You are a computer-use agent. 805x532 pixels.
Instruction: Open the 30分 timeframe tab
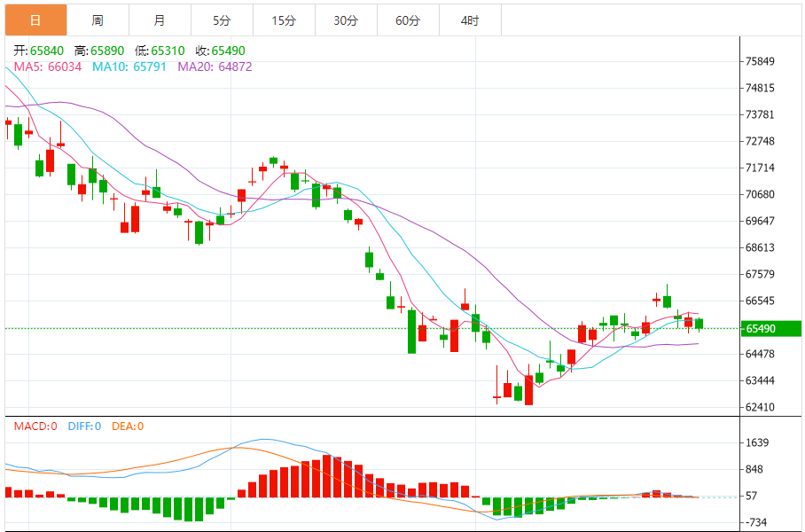click(x=346, y=20)
